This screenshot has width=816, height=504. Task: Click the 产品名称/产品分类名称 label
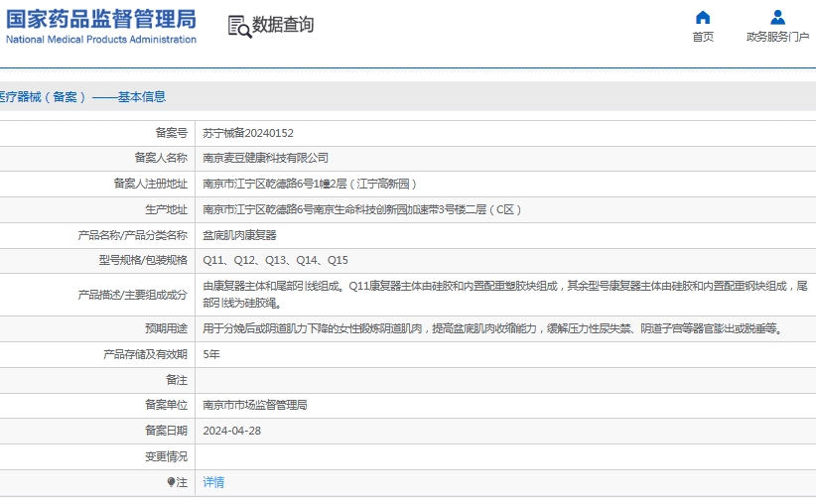pyautogui.click(x=133, y=235)
